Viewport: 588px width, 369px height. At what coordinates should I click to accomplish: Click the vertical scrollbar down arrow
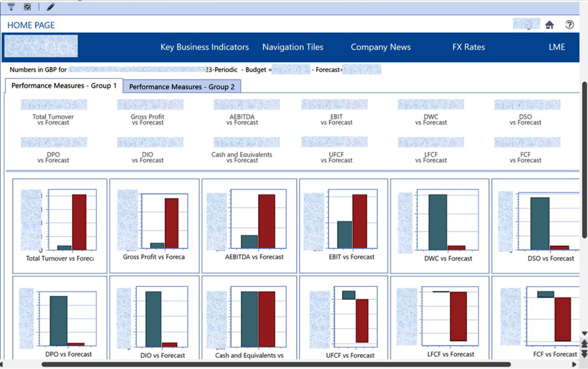click(584, 333)
